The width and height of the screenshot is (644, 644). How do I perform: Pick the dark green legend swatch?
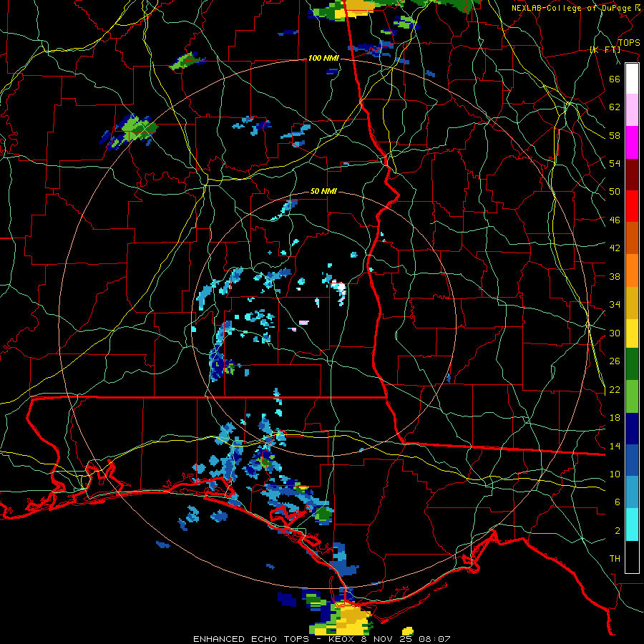pyautogui.click(x=632, y=364)
